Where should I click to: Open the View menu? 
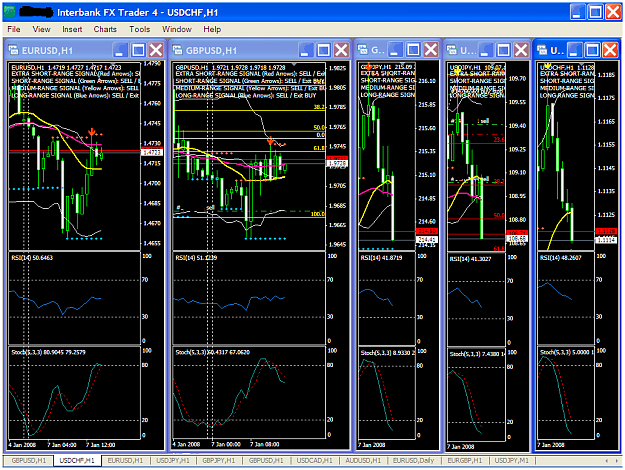tap(41, 29)
